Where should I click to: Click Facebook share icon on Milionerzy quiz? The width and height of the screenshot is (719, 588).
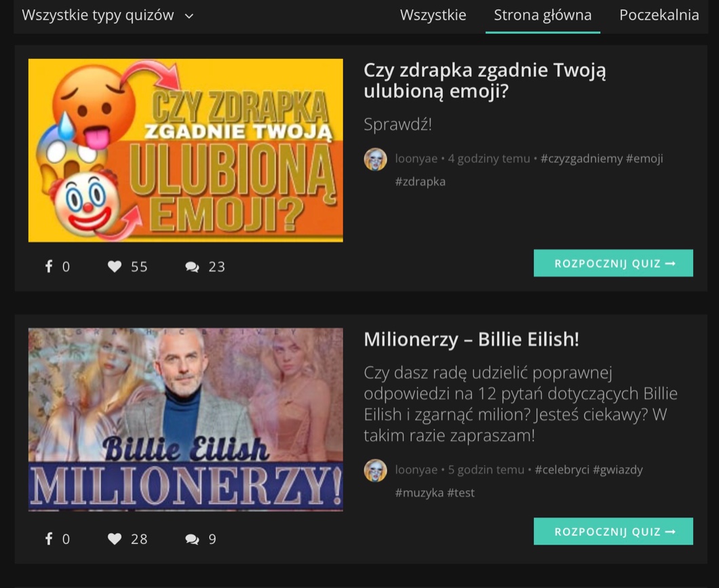(49, 538)
